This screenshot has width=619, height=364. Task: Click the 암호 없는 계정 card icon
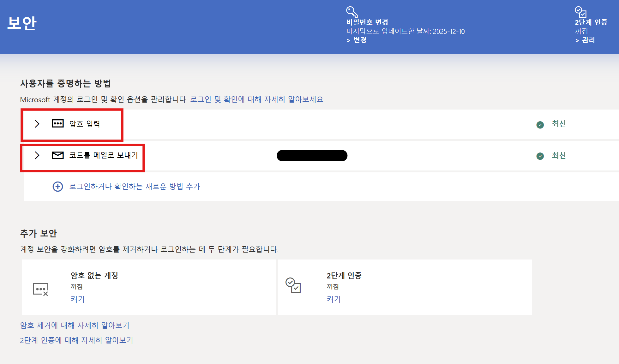[x=41, y=289]
